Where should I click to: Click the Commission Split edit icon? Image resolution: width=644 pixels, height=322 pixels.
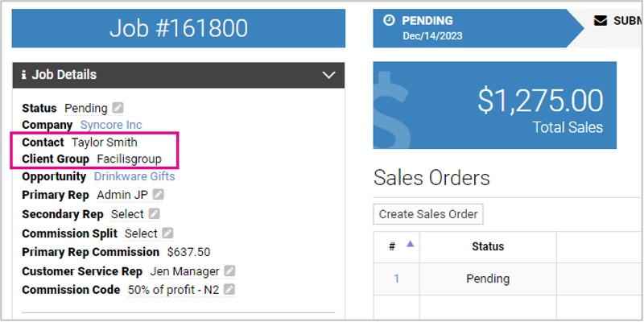168,233
